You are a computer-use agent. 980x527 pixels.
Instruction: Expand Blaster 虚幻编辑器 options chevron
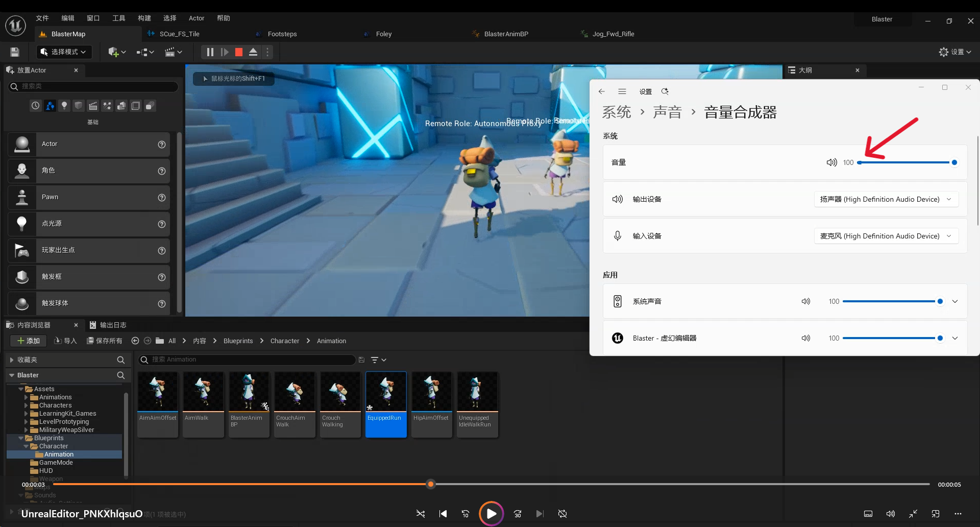(955, 338)
